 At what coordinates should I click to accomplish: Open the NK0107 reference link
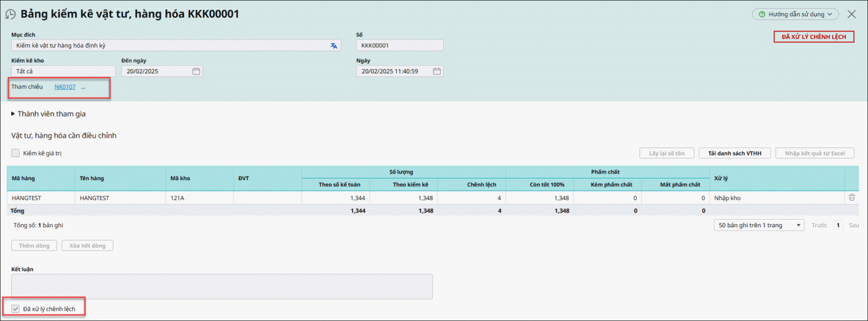(x=65, y=87)
